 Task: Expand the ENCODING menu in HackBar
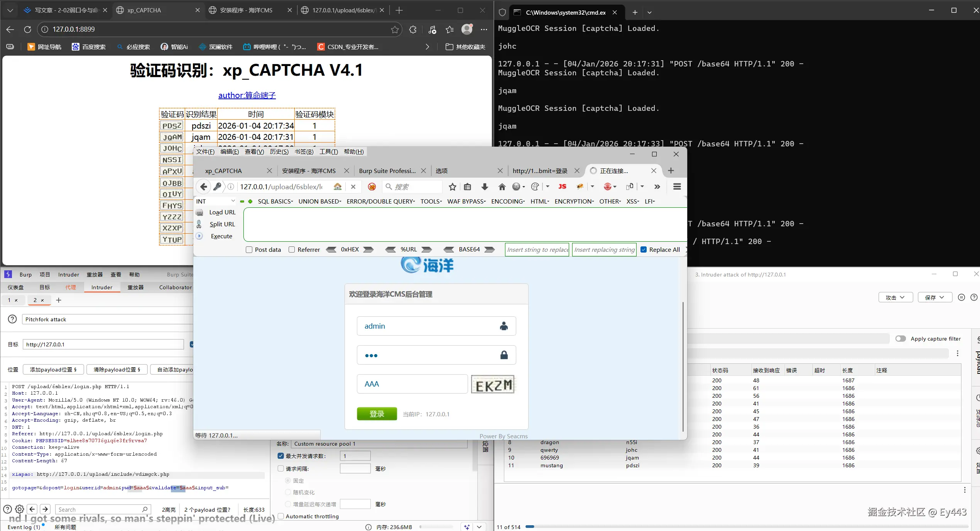click(x=508, y=202)
